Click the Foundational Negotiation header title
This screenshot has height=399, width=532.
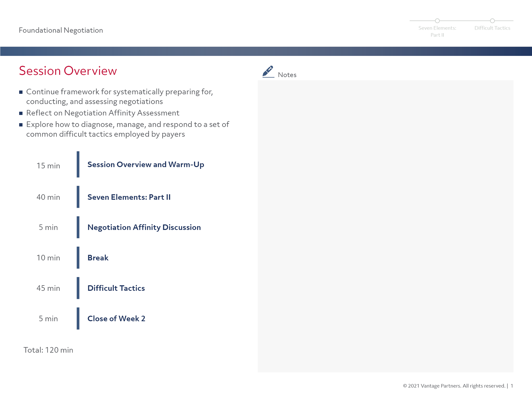point(61,30)
